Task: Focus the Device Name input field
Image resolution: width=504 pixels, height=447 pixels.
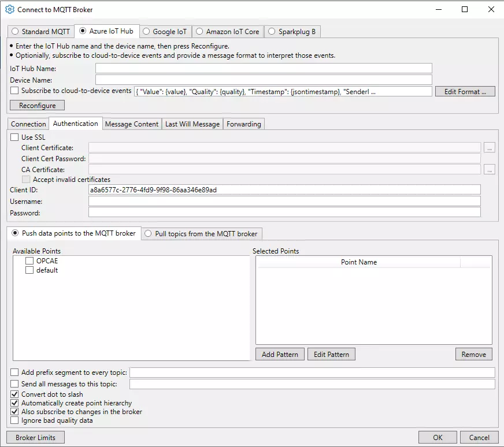Action: pyautogui.click(x=264, y=80)
